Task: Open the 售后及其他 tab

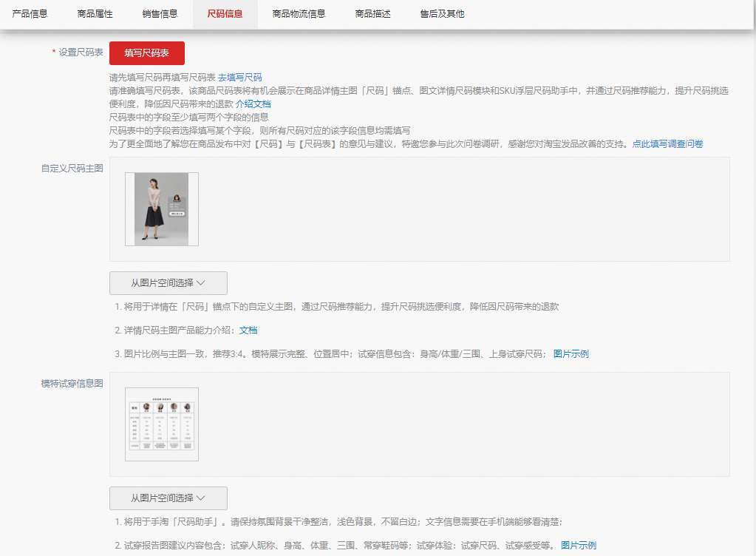Action: click(x=442, y=14)
